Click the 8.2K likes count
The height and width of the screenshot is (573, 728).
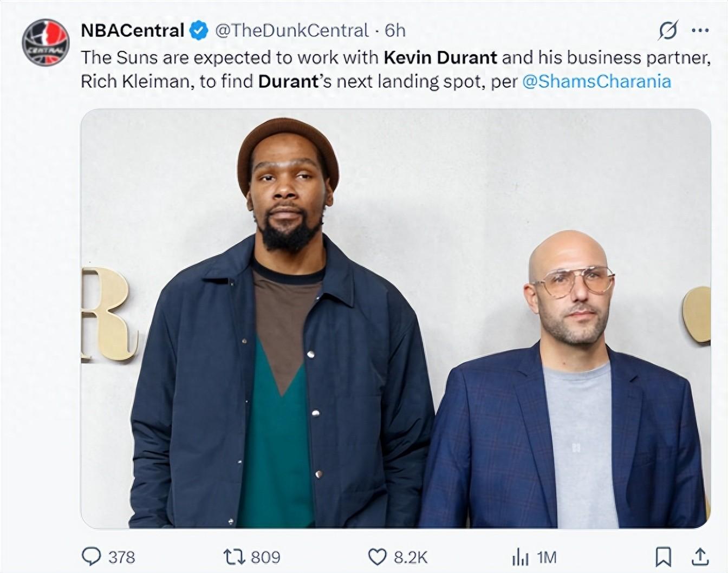(x=411, y=557)
